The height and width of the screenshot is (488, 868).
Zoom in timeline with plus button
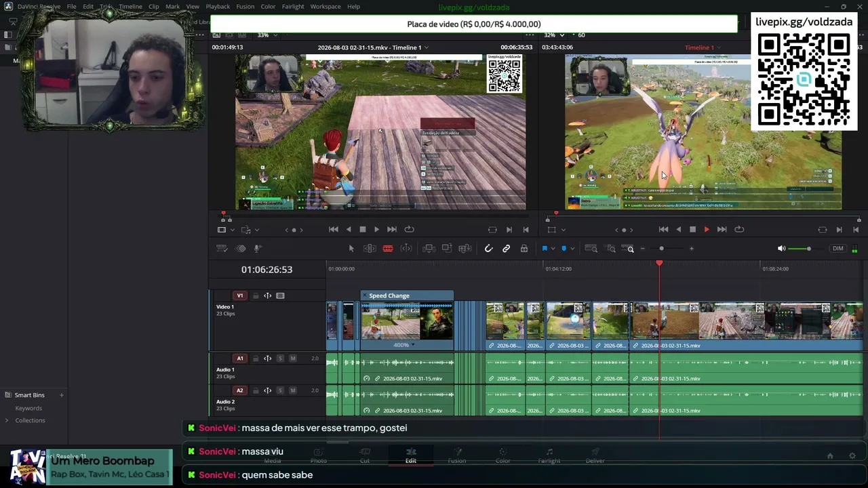pyautogui.click(x=692, y=249)
